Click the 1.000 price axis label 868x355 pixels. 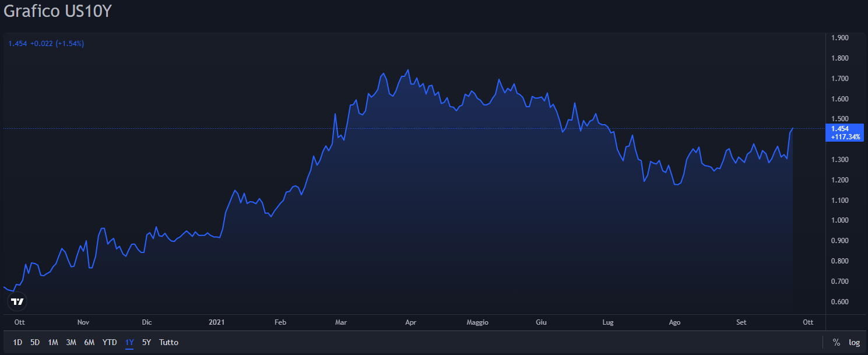[x=840, y=220]
